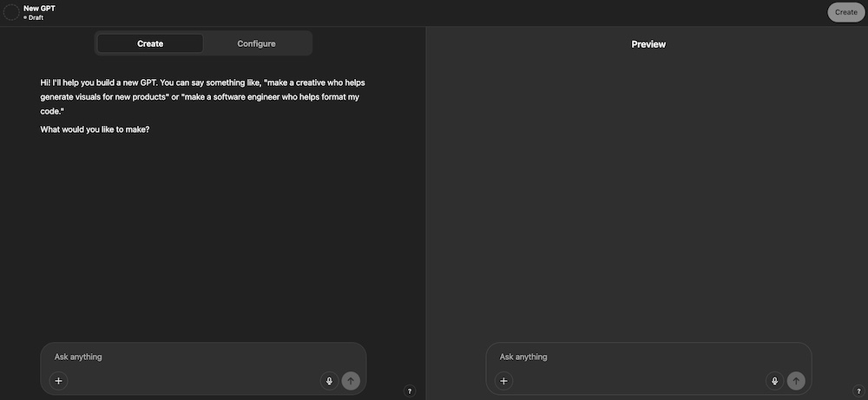Click the GPT avatar placeholder circle
Image resolution: width=868 pixels, height=400 pixels.
tap(11, 12)
